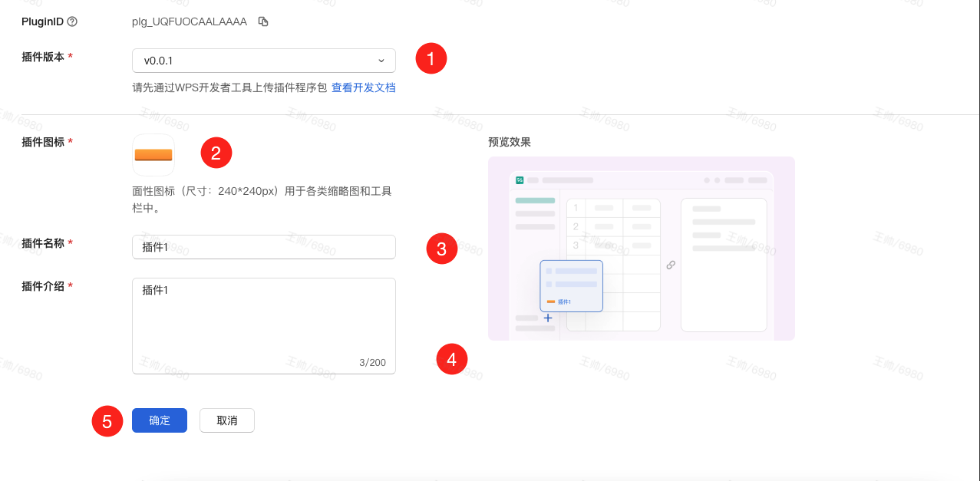
Task: Expand version list via the chevron arrow
Action: click(x=381, y=61)
